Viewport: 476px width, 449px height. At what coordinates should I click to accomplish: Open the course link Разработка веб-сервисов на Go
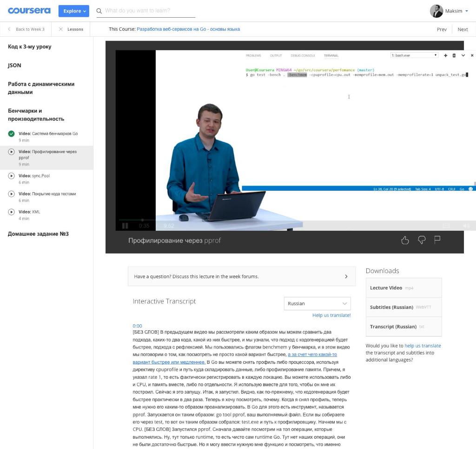click(x=188, y=29)
